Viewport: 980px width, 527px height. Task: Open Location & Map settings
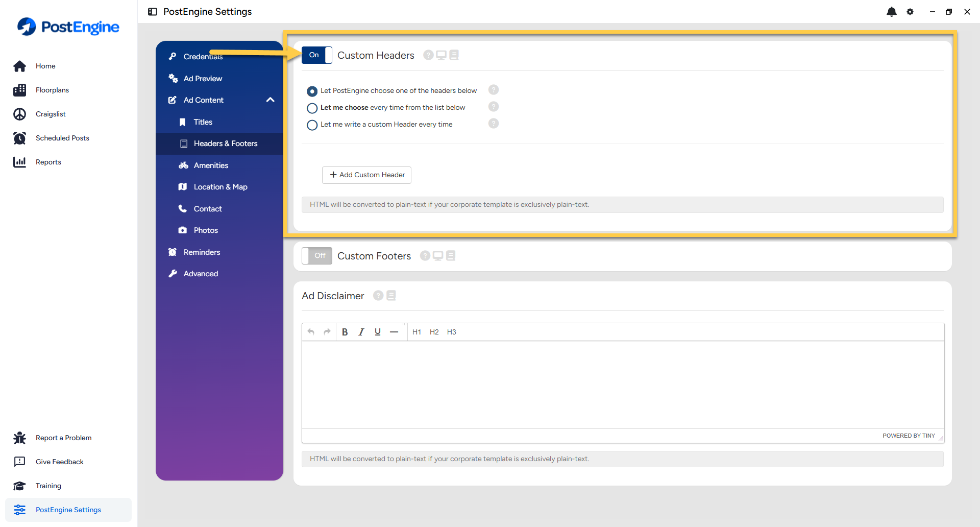click(219, 187)
